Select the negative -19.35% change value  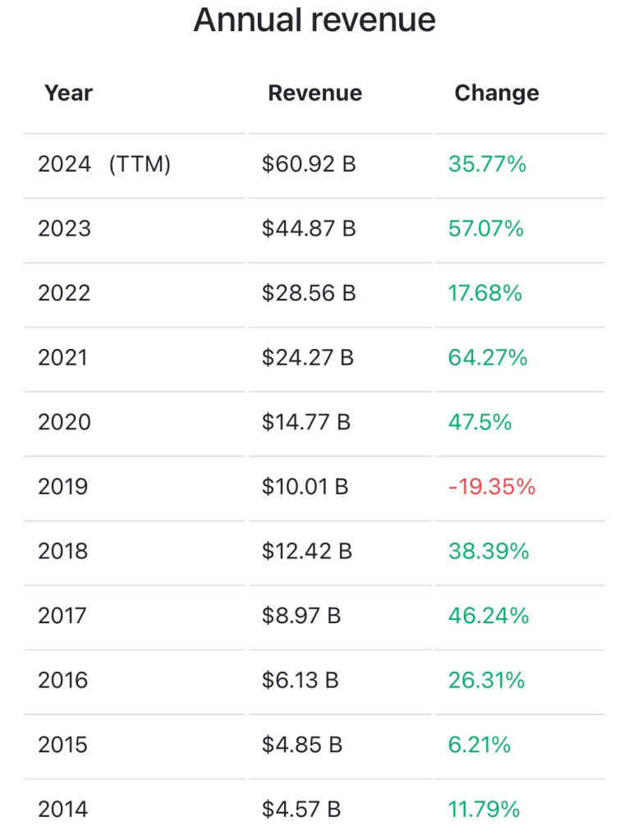(x=492, y=487)
